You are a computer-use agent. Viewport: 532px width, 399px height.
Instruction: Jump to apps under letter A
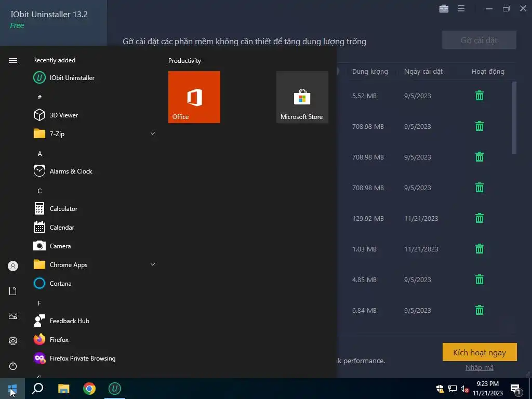pos(39,154)
